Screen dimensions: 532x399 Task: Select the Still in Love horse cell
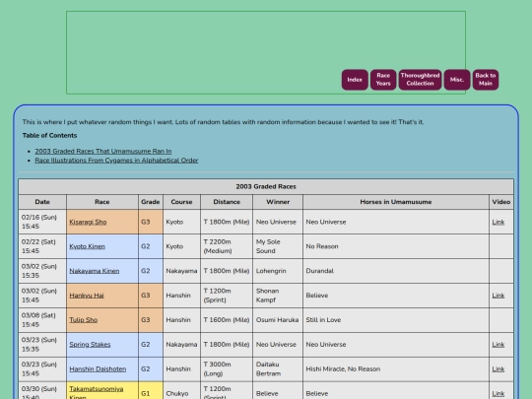(396, 319)
